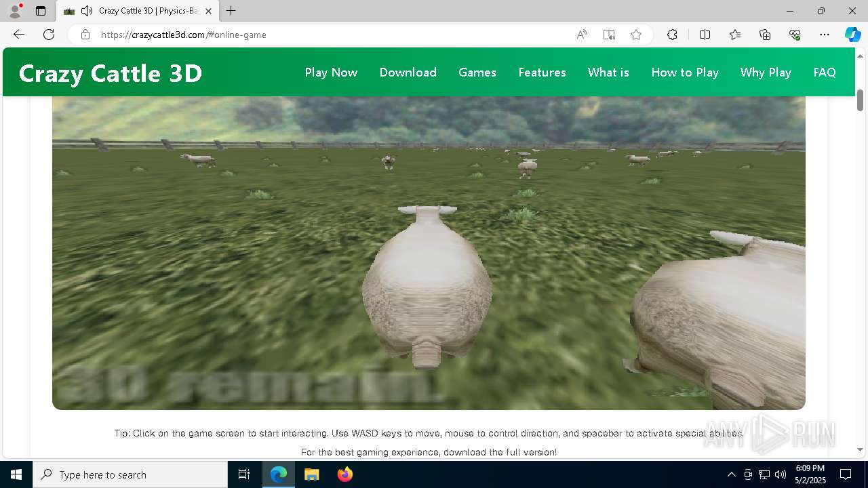Launch Firefox from the taskbar

[344, 474]
